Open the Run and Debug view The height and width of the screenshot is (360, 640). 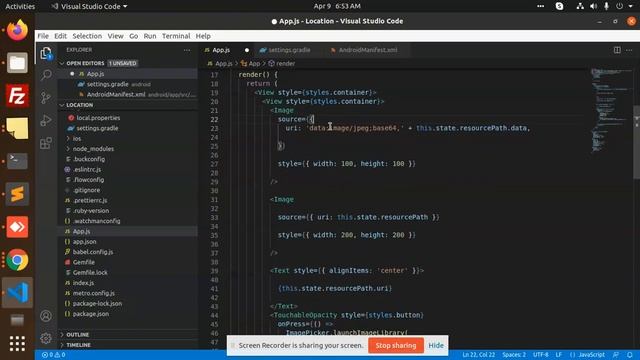tap(46, 120)
